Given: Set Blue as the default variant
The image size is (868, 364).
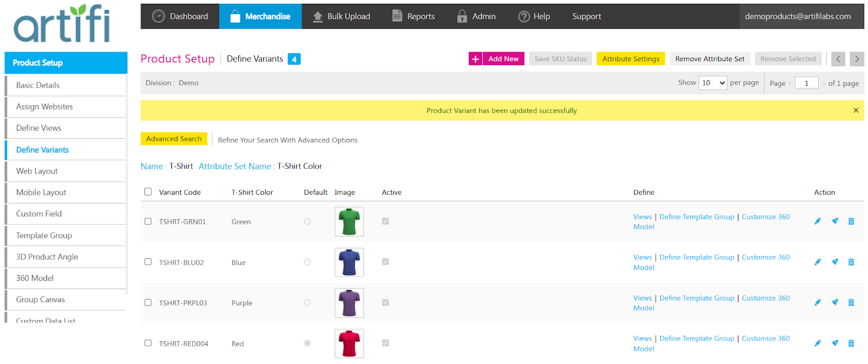Looking at the screenshot, I should click(x=308, y=262).
